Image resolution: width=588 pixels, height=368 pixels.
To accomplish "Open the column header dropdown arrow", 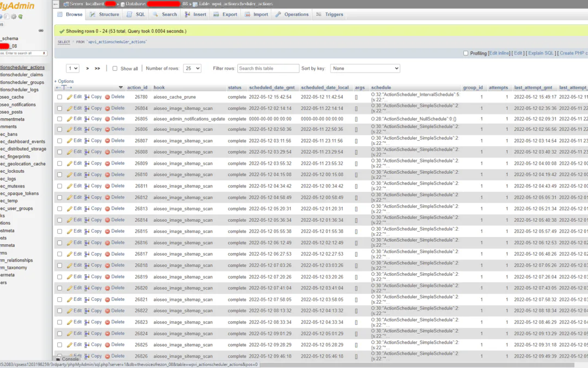I will coord(121,87).
